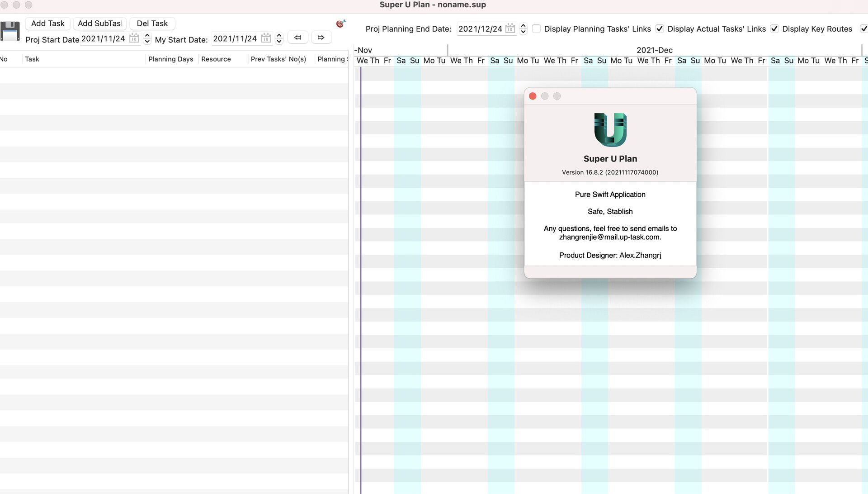Toggle the Display Key Routes checkbox
The height and width of the screenshot is (494, 868).
click(x=774, y=28)
